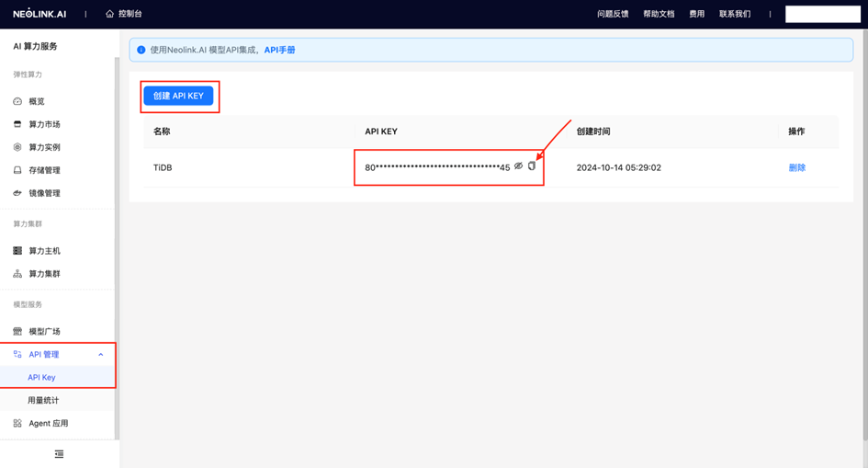Click the 算力主机 host icon
Viewport: 868px width, 468px height.
point(17,251)
